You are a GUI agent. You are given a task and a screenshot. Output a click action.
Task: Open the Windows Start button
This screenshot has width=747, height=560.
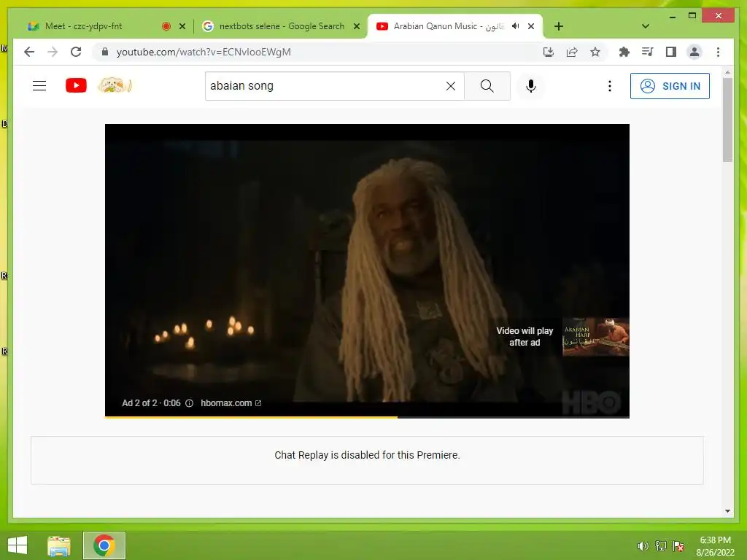pyautogui.click(x=18, y=545)
